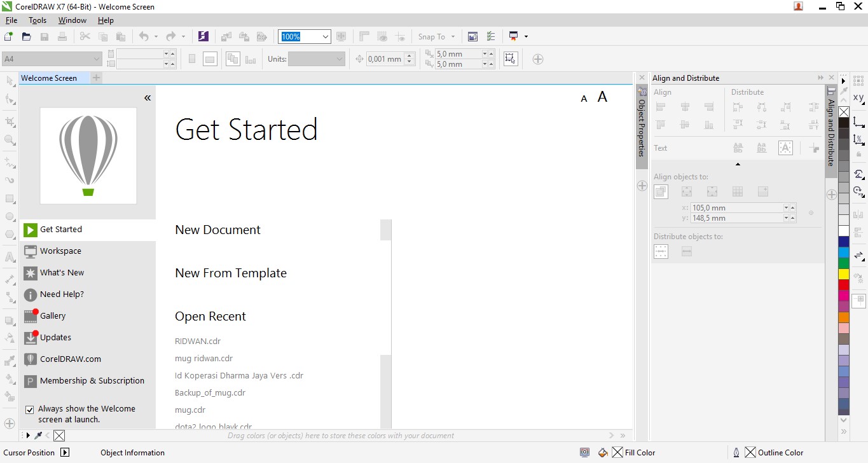Open the Tools menu
868x463 pixels.
(x=37, y=20)
